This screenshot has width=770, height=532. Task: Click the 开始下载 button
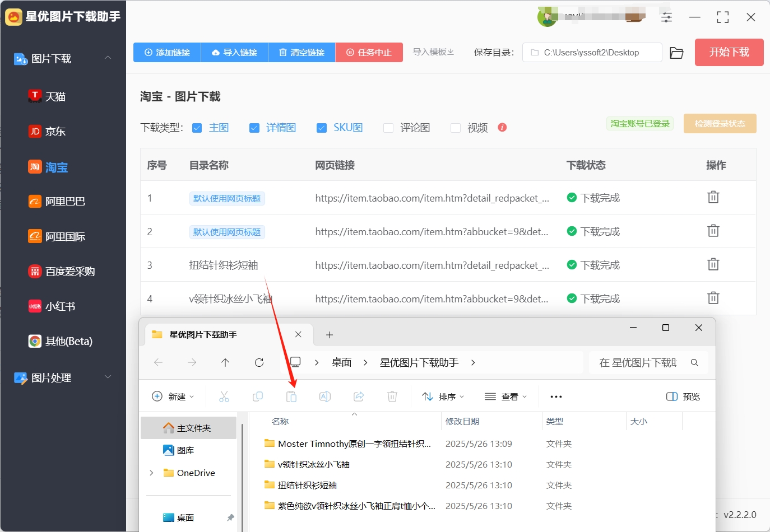[x=729, y=52]
